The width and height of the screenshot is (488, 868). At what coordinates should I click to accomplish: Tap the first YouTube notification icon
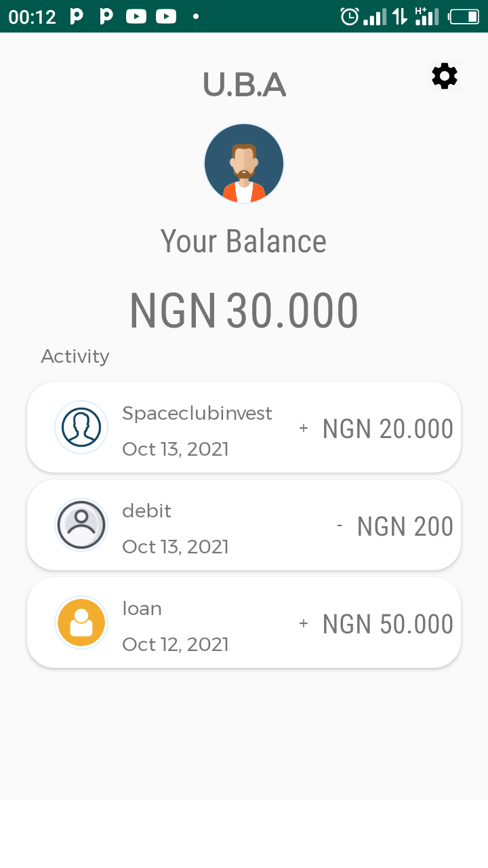click(x=136, y=16)
